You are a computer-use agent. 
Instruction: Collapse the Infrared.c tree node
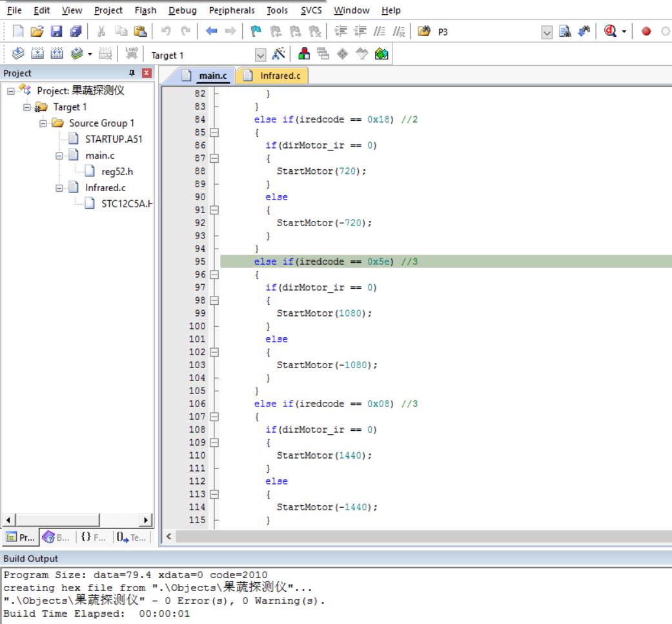tap(59, 188)
